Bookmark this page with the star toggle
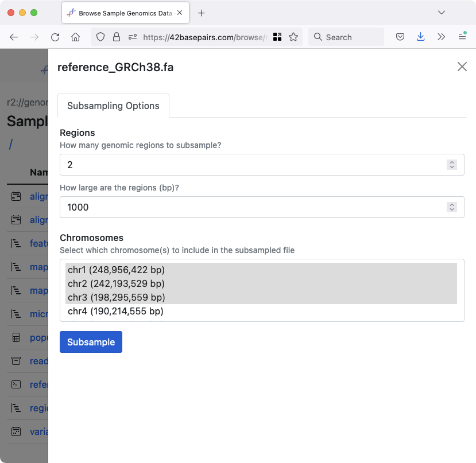This screenshot has width=476, height=463. tap(293, 36)
